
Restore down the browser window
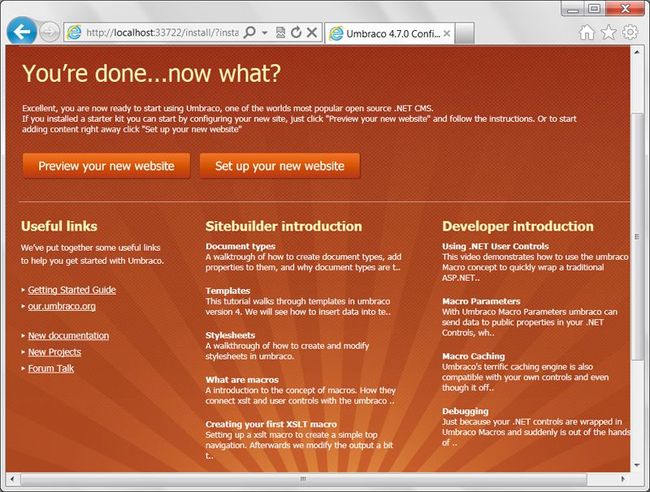pyautogui.click(x=594, y=8)
